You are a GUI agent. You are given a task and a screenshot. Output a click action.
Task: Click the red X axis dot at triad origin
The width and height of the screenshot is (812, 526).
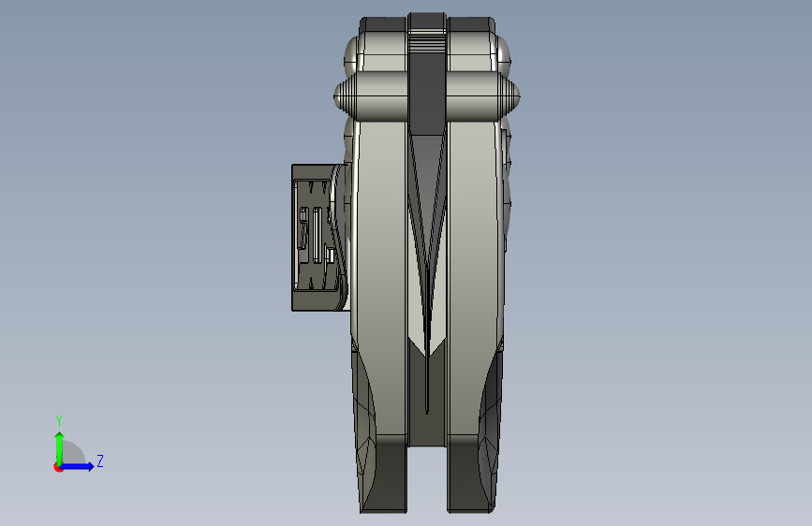coord(58,467)
